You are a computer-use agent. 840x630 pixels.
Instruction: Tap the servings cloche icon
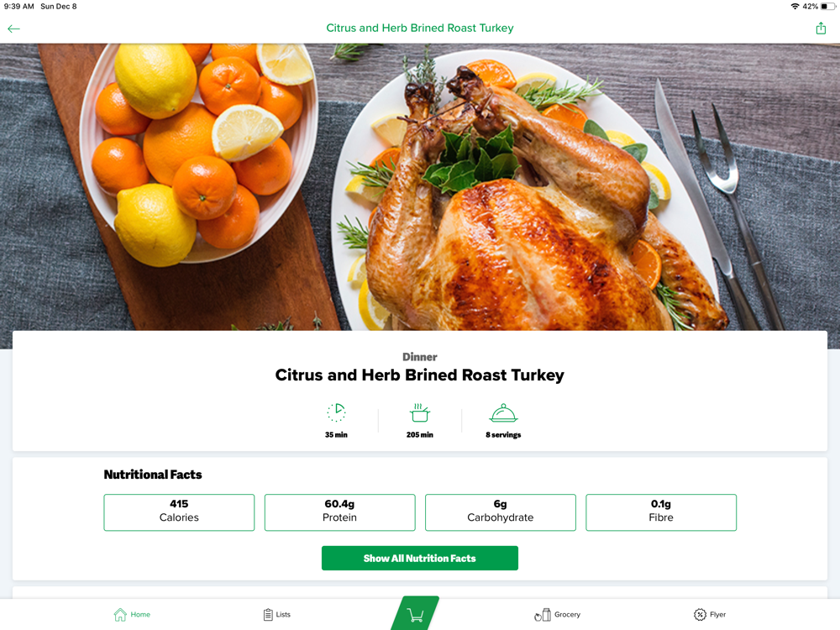click(503, 413)
